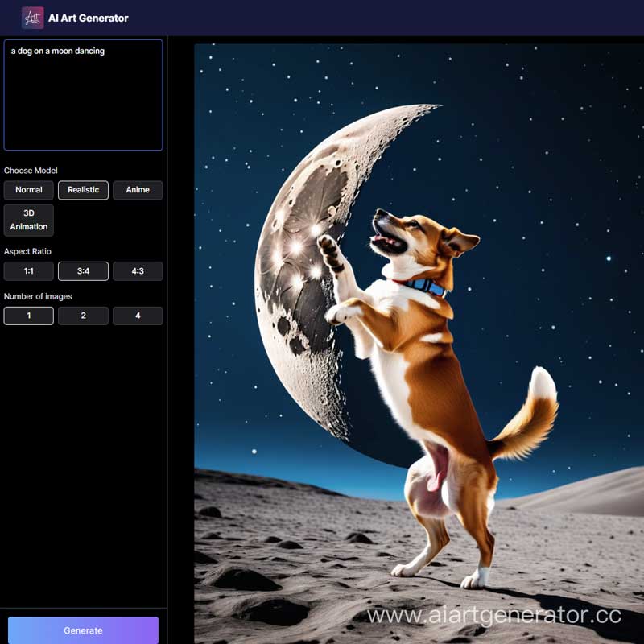
Task: Select the Anime model option
Action: click(138, 190)
